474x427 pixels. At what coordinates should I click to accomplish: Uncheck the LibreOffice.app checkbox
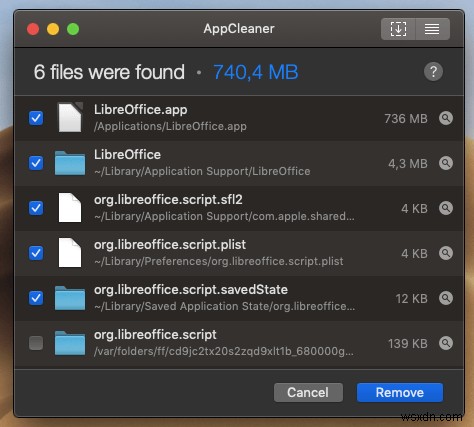(36, 118)
